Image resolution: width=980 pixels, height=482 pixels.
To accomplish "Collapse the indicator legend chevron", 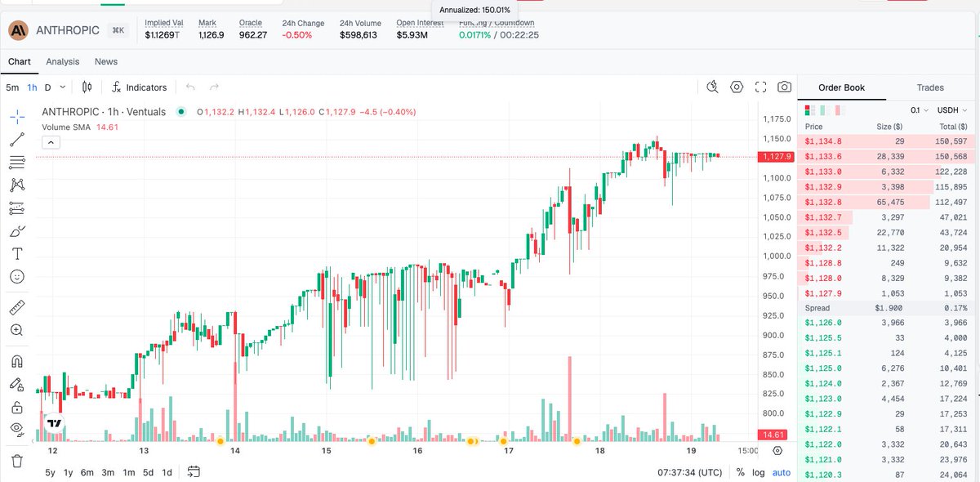I will [50, 142].
